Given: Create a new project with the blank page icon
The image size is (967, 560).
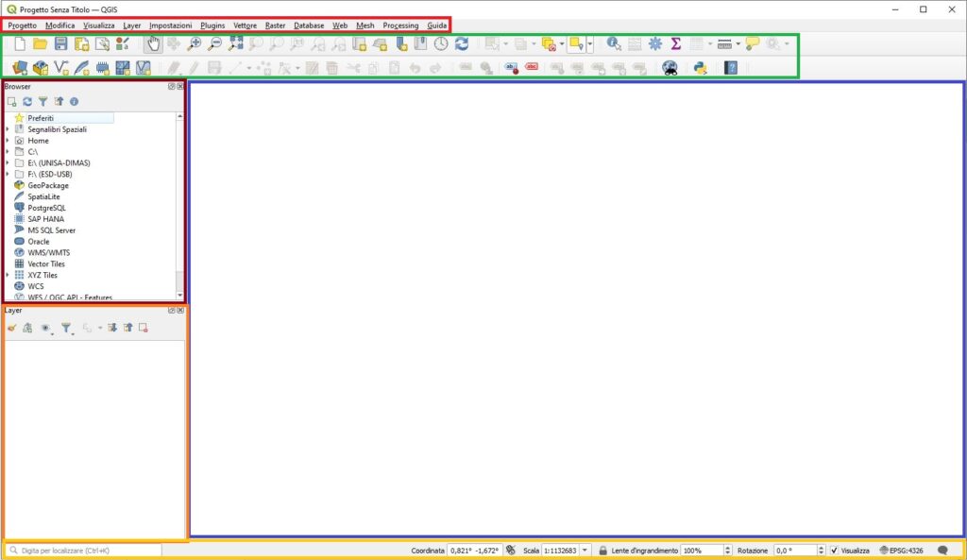Looking at the screenshot, I should coord(20,43).
